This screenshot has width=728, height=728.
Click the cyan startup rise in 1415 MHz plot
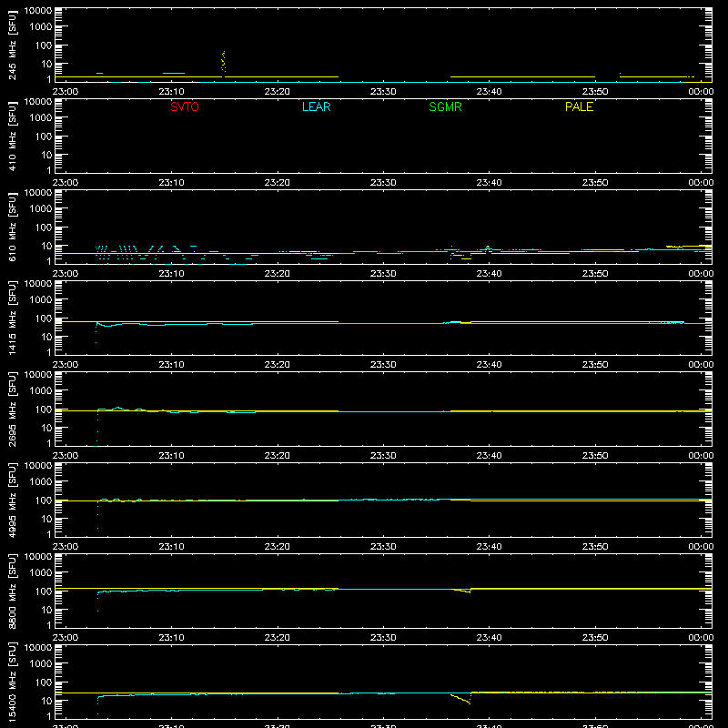pos(96,332)
